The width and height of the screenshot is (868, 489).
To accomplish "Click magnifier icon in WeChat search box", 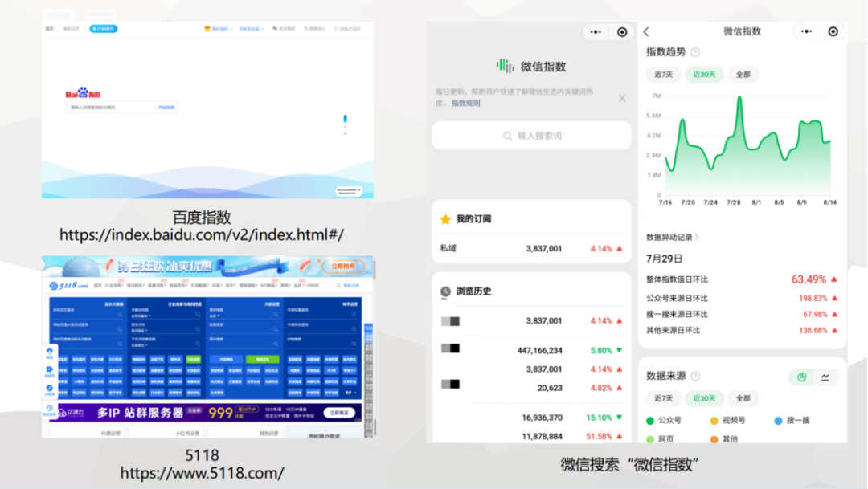I will pos(507,136).
